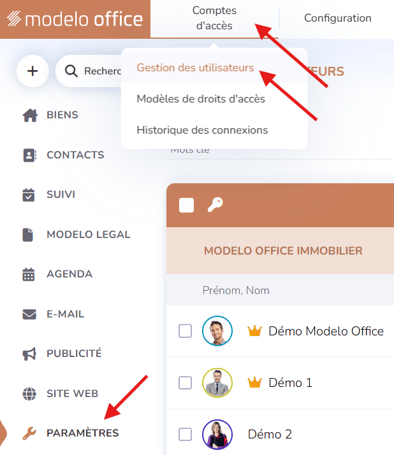Image resolution: width=394 pixels, height=455 pixels.
Task: Click the Contacts address book icon
Action: tap(29, 155)
